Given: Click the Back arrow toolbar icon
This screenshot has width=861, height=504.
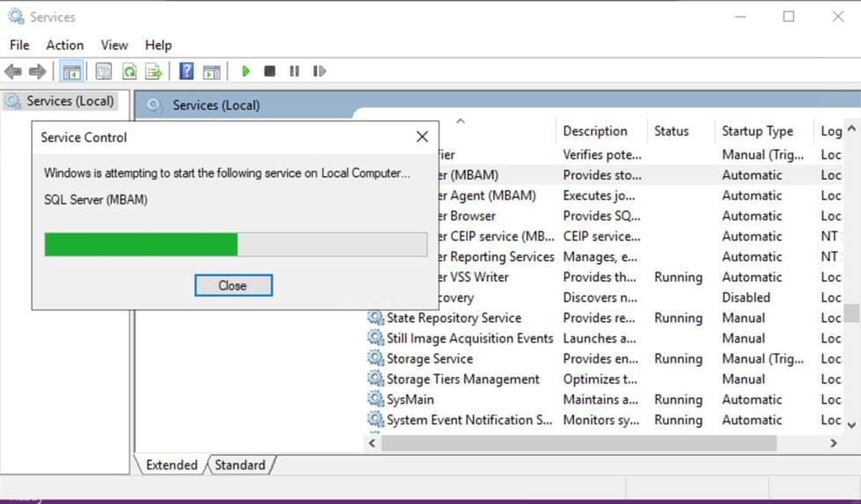Looking at the screenshot, I should pyautogui.click(x=12, y=71).
